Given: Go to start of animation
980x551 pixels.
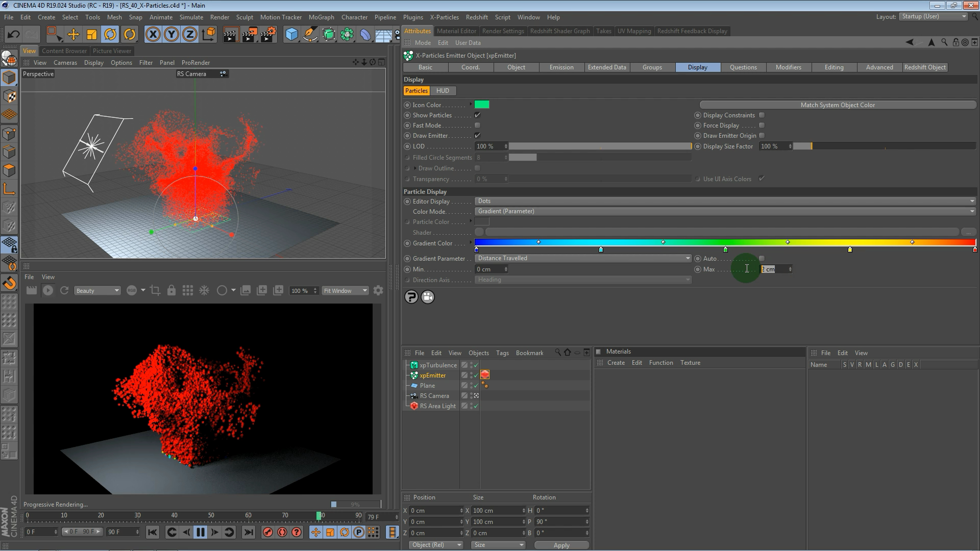Looking at the screenshot, I should pos(152,532).
